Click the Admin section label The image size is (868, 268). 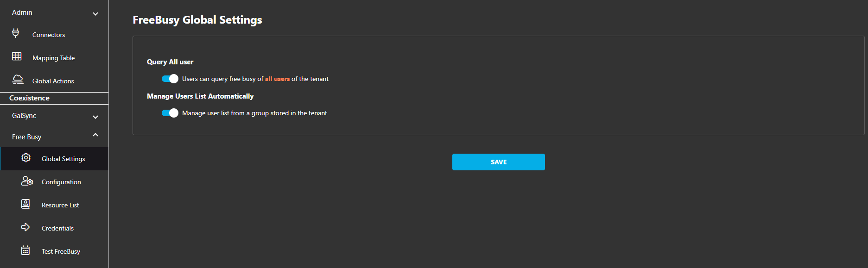point(22,12)
